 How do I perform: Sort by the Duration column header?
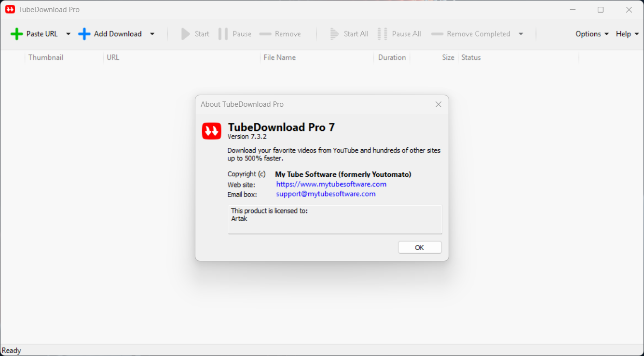tap(392, 57)
